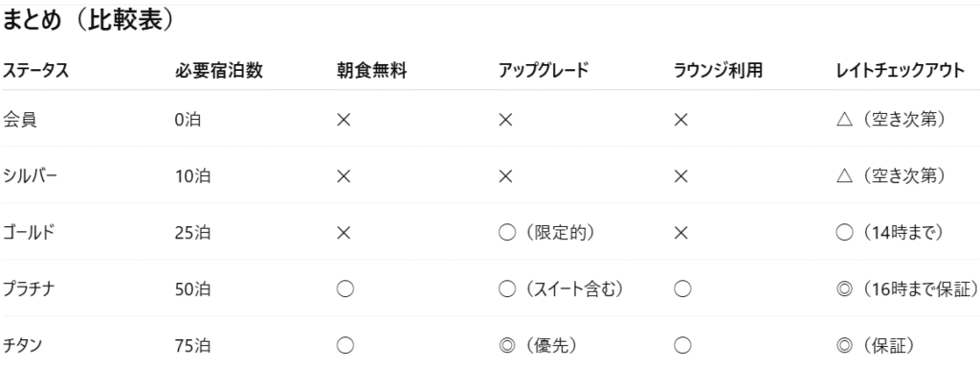980x368 pixels.
Task: Click the 75泊 cell for Titanium
Action: (x=192, y=345)
